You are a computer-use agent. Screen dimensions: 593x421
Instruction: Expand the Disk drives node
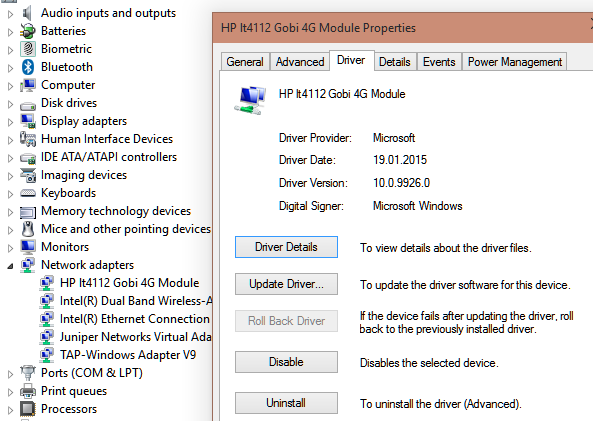tap(10, 104)
